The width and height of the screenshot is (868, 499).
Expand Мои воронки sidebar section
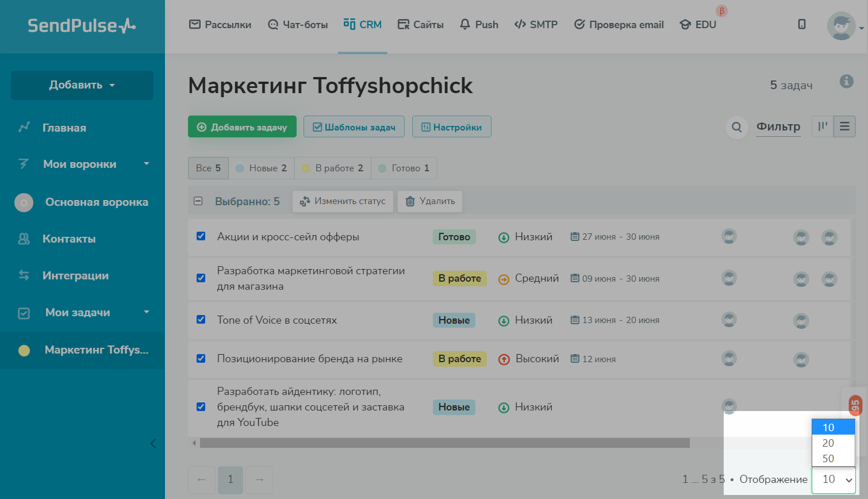147,164
